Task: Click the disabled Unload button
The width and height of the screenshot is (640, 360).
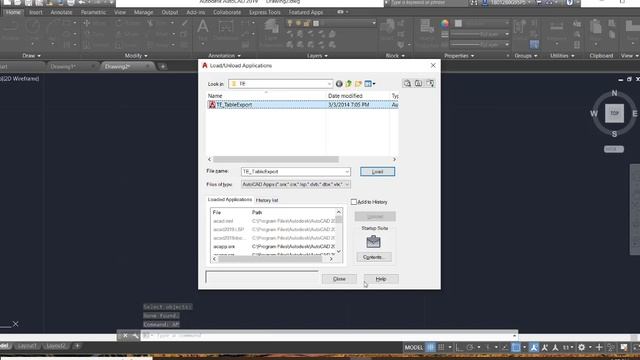Action: tap(375, 216)
